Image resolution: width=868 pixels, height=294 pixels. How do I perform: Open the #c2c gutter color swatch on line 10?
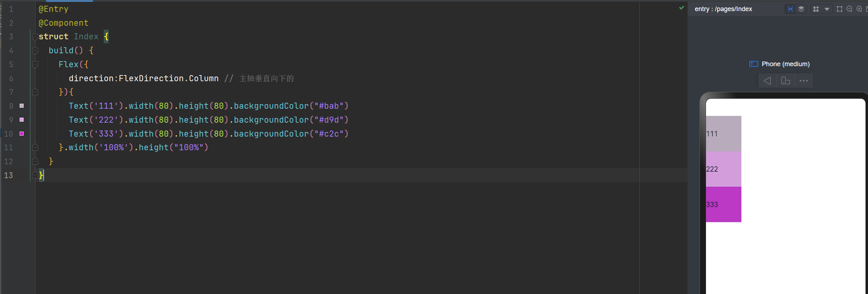(x=22, y=134)
